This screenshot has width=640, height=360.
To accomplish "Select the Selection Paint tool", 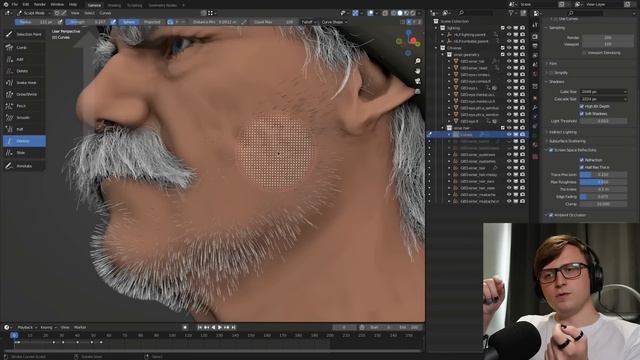I will point(24,34).
